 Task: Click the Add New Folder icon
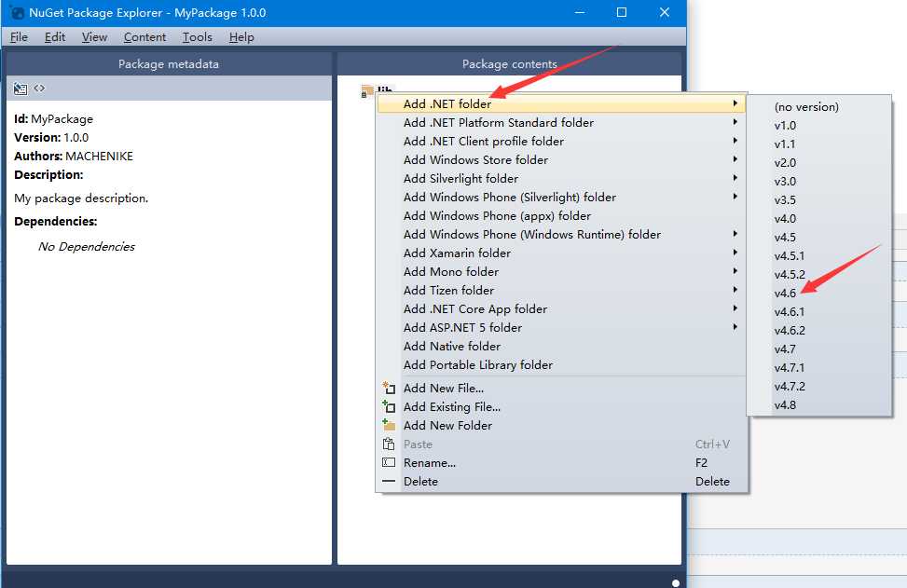(x=389, y=425)
